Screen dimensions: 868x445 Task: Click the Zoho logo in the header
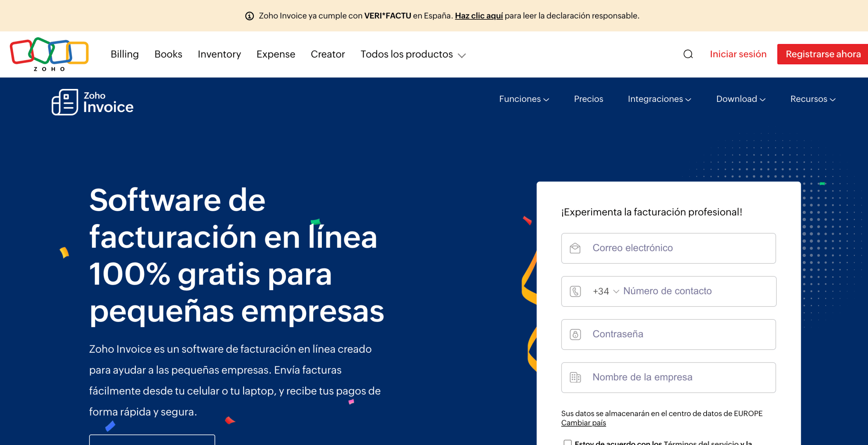[x=49, y=54]
